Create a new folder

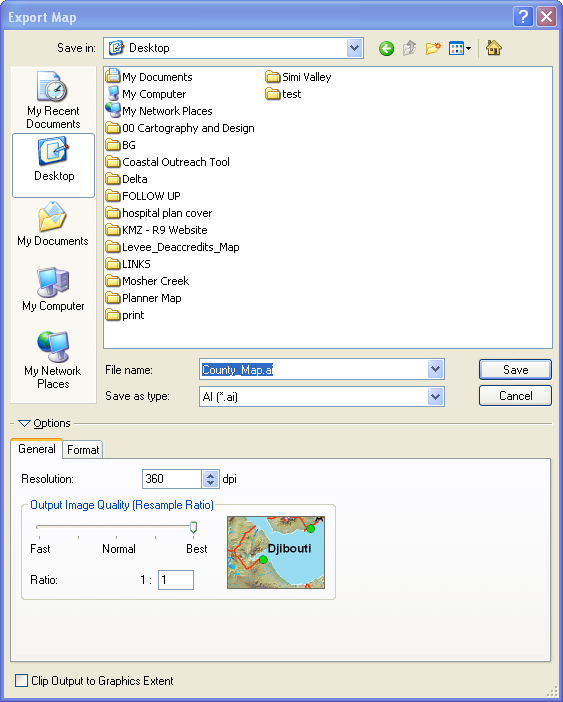pos(433,48)
